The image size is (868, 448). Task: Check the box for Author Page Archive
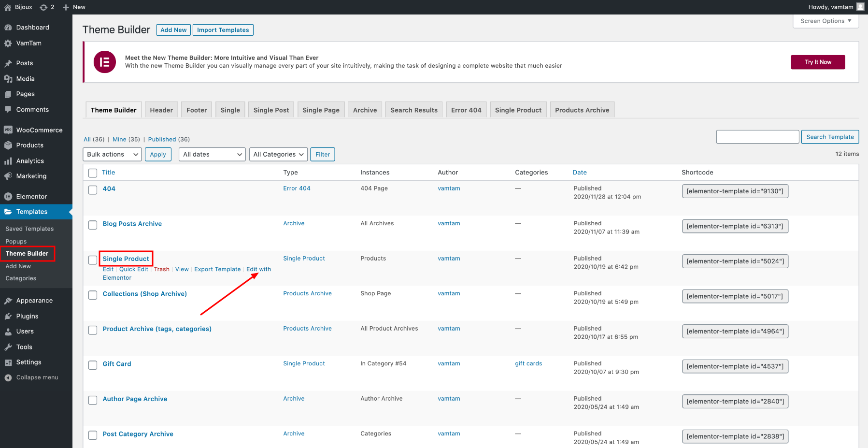coord(93,400)
